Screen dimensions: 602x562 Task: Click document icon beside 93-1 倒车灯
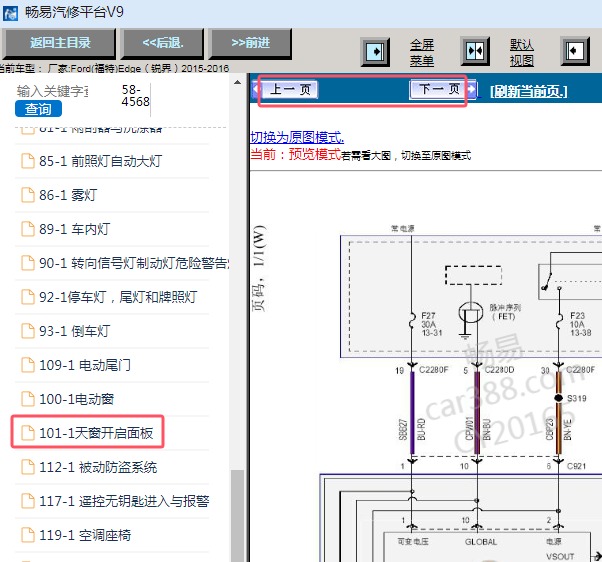pyautogui.click(x=28, y=331)
